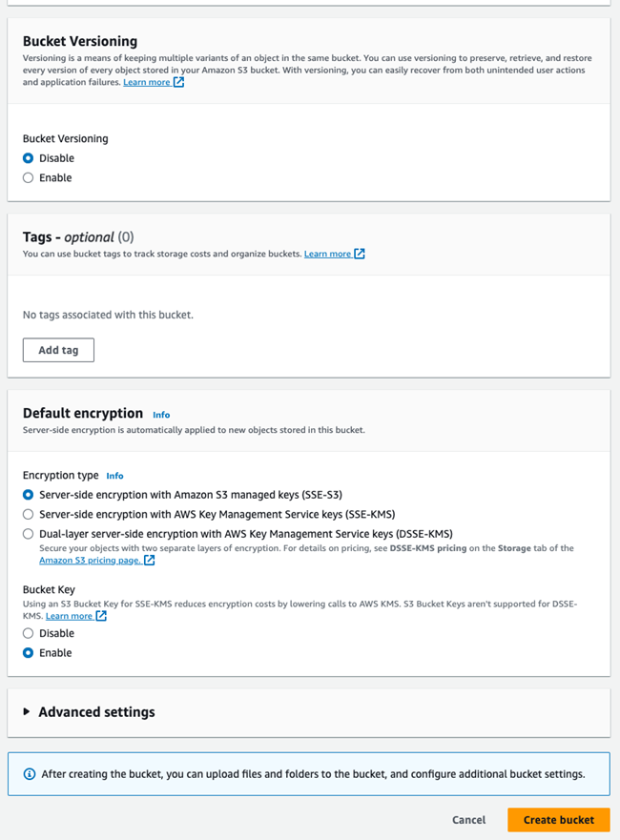Click external link icon after Amazon S3 pricing page
The image size is (620, 840).
(149, 561)
